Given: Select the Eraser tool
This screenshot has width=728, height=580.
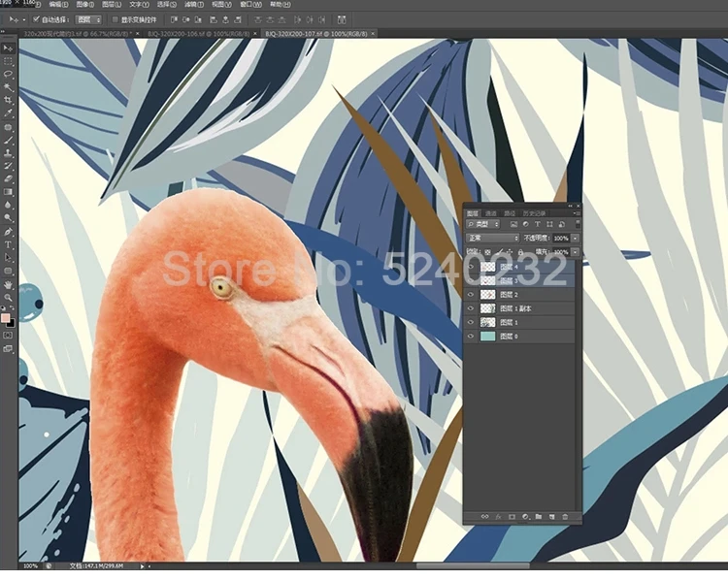Looking at the screenshot, I should pyautogui.click(x=8, y=179).
